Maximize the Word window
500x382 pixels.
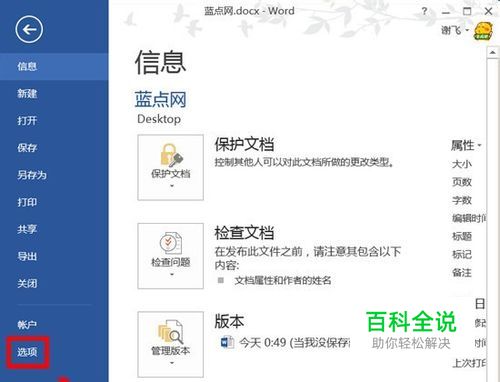point(467,11)
